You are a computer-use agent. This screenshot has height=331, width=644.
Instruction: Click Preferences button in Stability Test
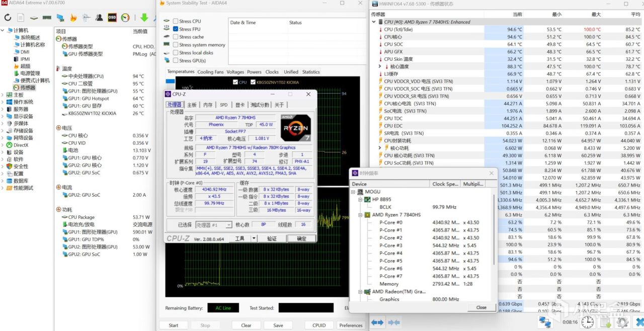point(351,325)
